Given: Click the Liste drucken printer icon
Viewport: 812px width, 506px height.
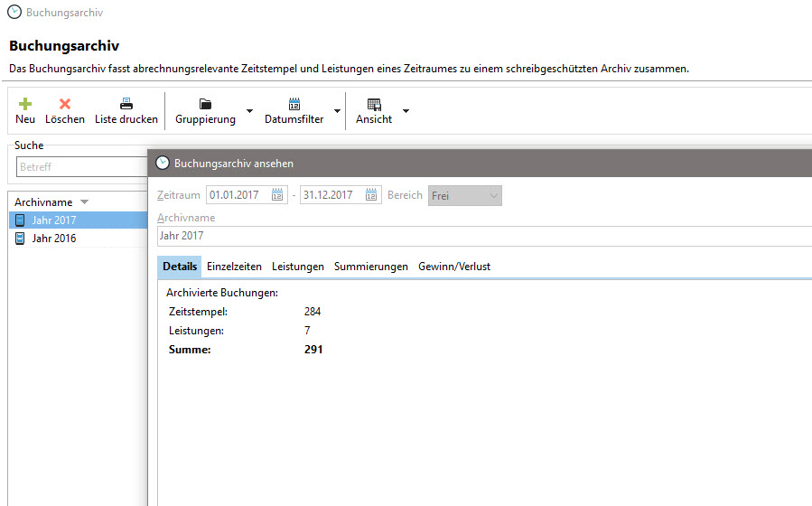Looking at the screenshot, I should tap(126, 104).
